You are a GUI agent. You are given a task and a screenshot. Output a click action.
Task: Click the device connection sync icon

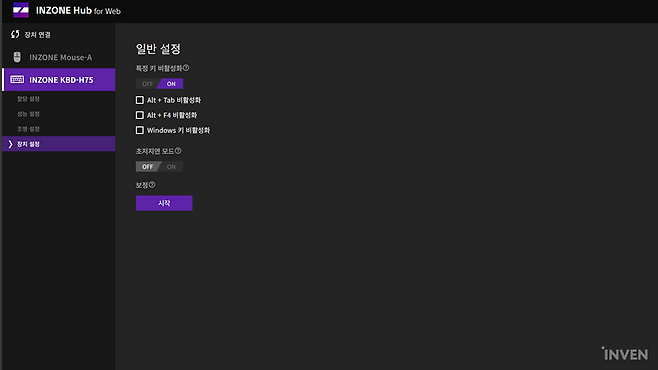[x=15, y=34]
